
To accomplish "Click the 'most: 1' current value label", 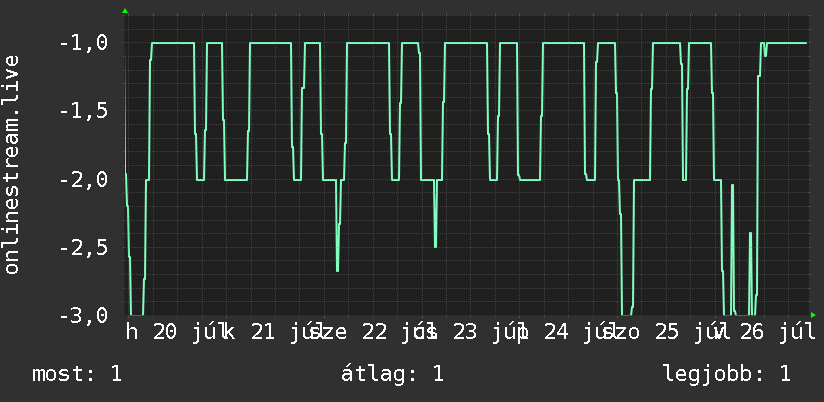I will pyautogui.click(x=77, y=374).
